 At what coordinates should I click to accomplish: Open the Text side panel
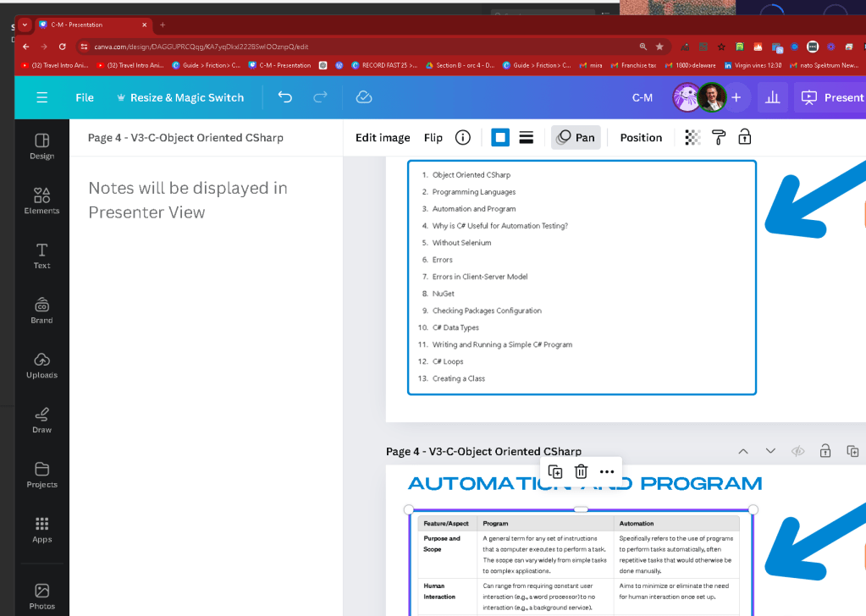42,256
